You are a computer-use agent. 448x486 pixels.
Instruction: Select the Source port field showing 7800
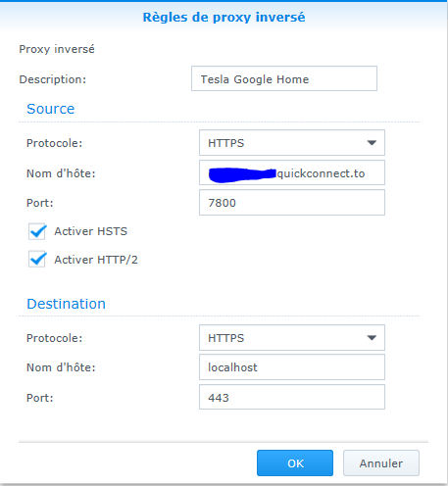tap(292, 203)
